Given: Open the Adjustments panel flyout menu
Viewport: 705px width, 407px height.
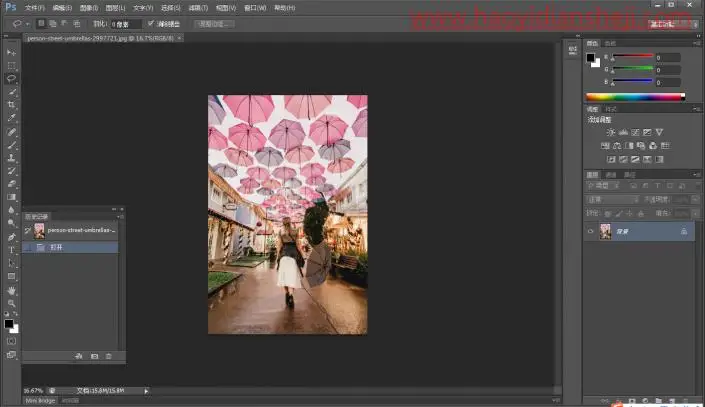Looking at the screenshot, I should pos(696,109).
